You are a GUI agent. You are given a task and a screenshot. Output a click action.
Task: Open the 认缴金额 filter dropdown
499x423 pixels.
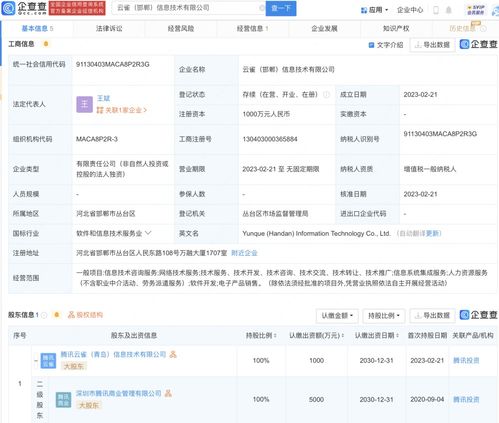337,316
